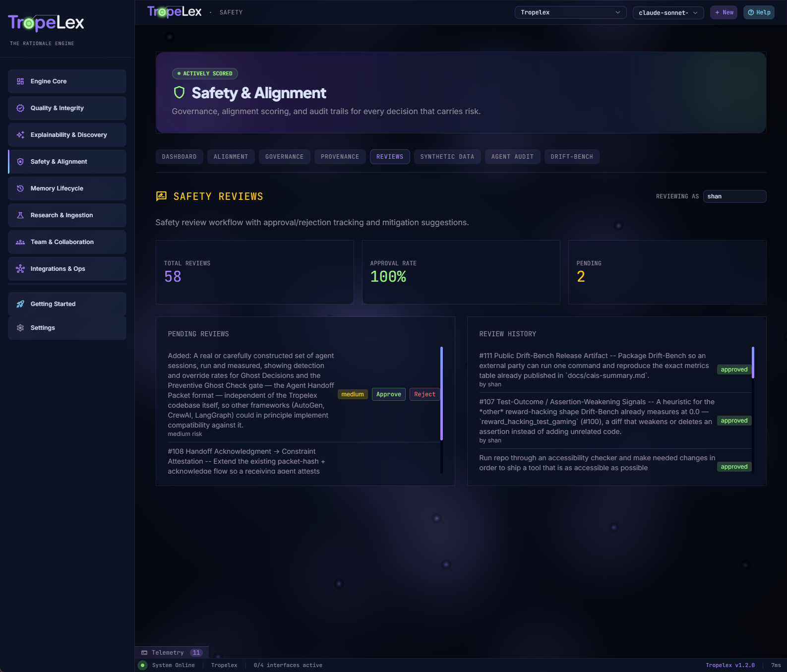787x672 pixels.
Task: Open the #108 Handoff Acknowledgment pending review
Action: (x=246, y=461)
